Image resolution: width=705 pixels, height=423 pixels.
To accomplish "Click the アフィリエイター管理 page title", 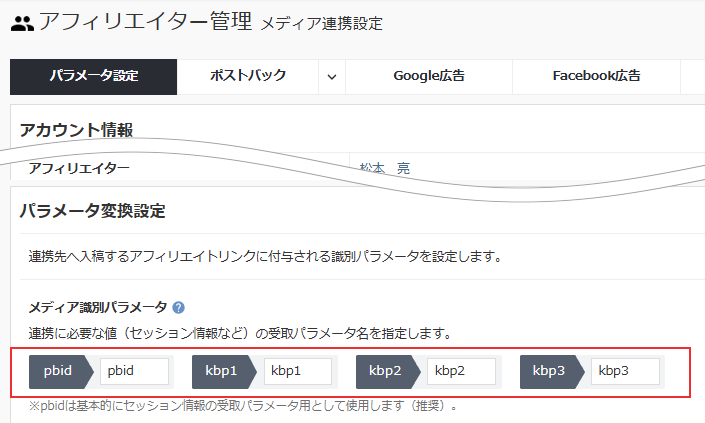I will 145,22.
